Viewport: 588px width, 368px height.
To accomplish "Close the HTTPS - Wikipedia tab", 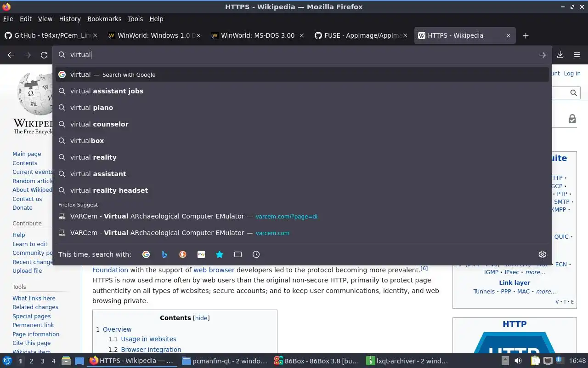I will tap(509, 35).
